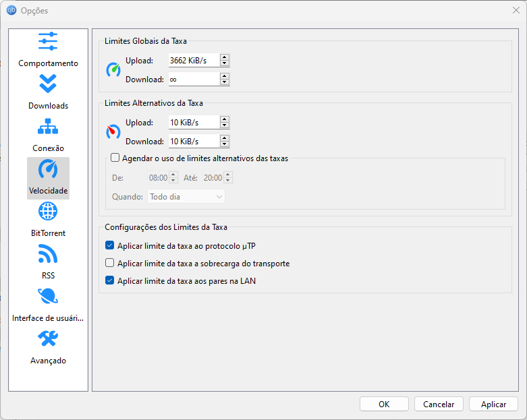
Task: Decrease alternative Upload limit with down arrow
Action: 225,125
